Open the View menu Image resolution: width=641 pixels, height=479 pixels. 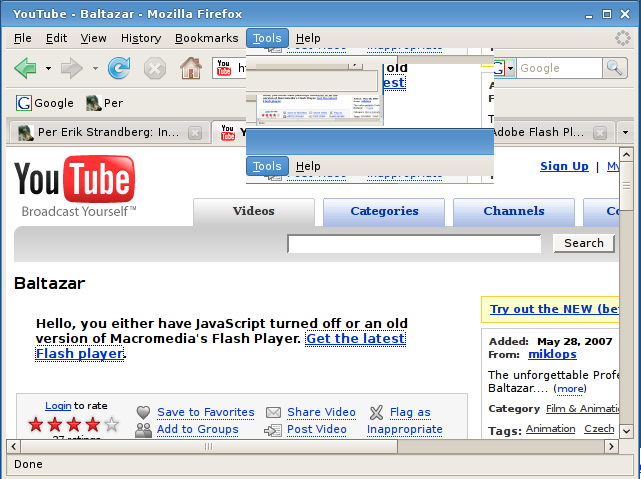pos(93,38)
